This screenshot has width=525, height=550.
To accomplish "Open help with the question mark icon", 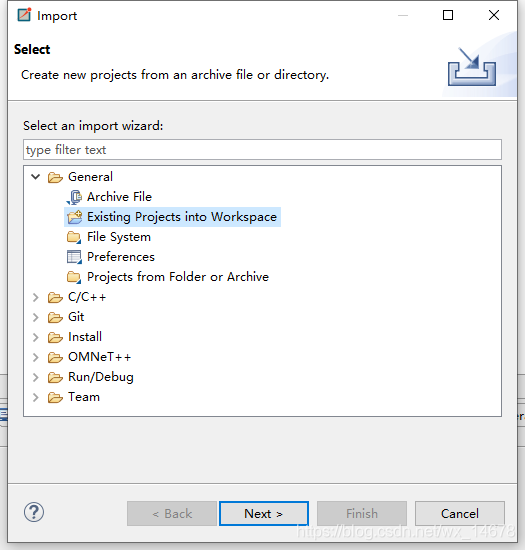I will tap(34, 512).
